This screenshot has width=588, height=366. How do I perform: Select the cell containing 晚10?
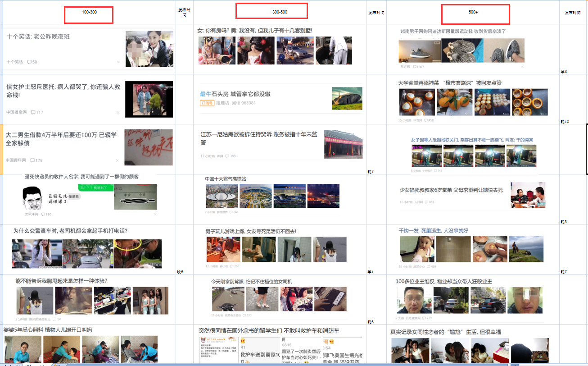574,99
